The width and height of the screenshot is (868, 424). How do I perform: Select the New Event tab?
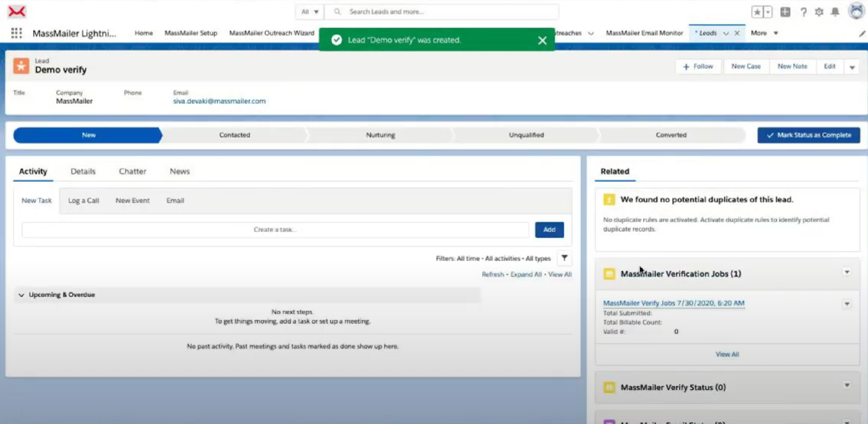133,200
